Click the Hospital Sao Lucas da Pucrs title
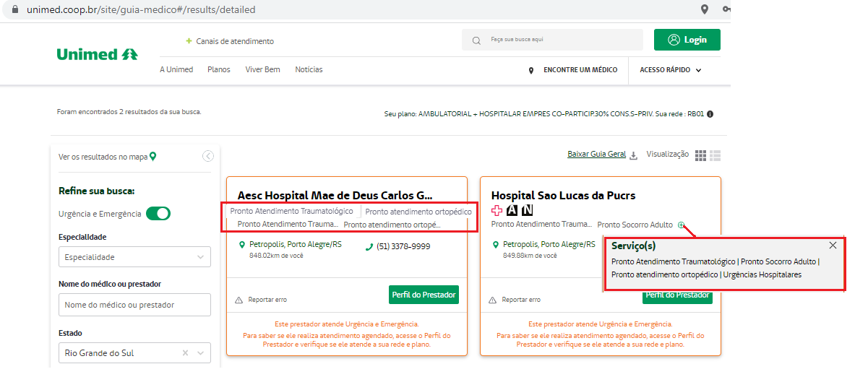This screenshot has height=377, width=868. (564, 195)
